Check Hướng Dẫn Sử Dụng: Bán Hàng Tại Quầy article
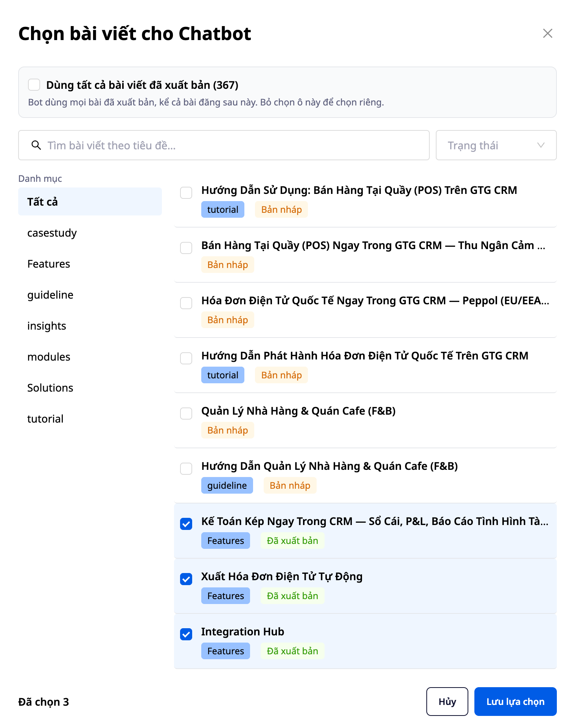Image resolution: width=575 pixels, height=728 pixels. pos(186,192)
